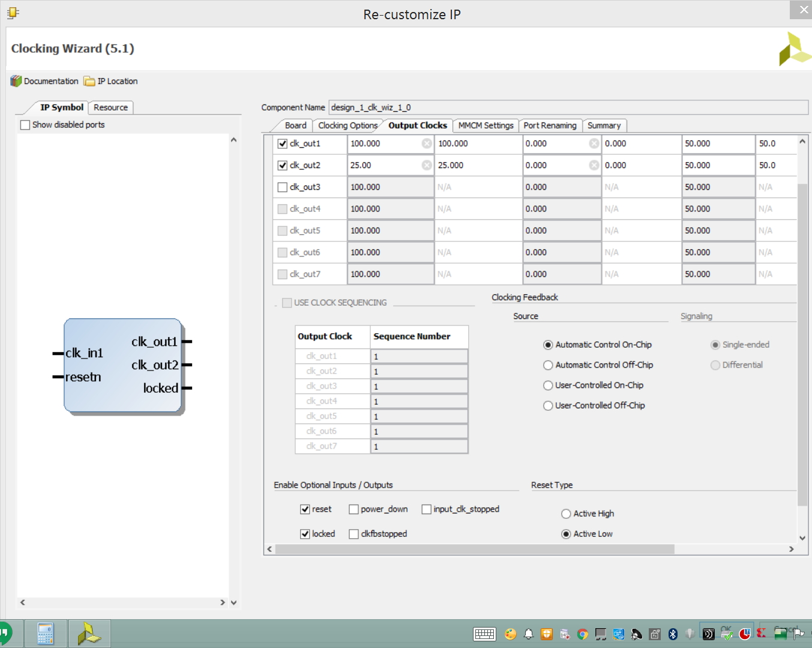Click the orange shield security tray icon
The image size is (812, 648).
click(547, 634)
